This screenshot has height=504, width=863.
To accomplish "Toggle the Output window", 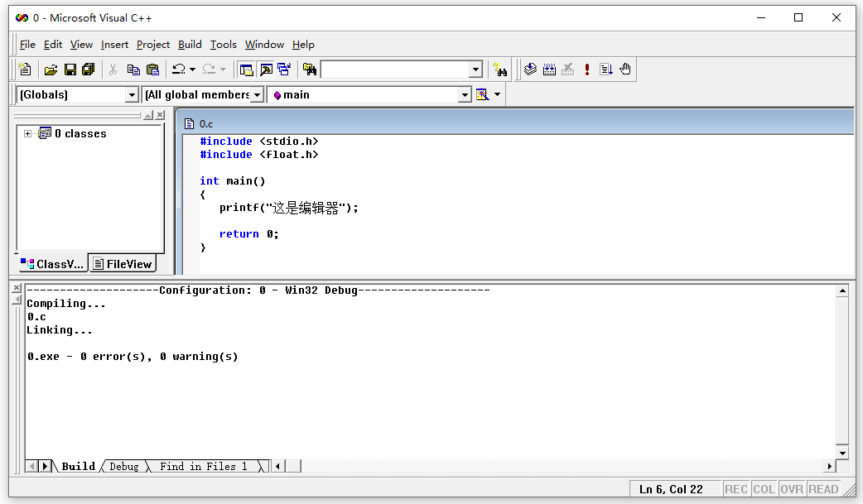I will [x=266, y=70].
